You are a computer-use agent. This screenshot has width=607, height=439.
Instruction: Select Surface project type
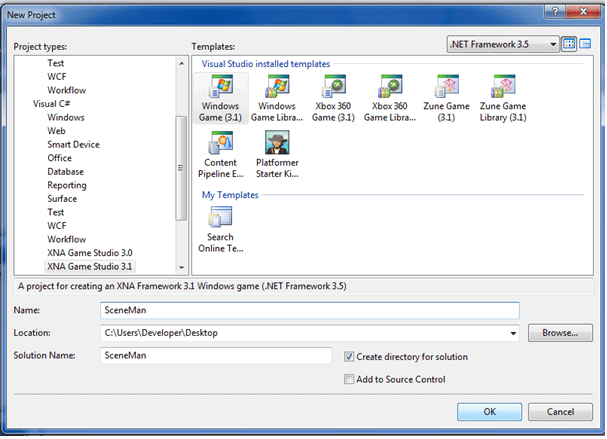coord(62,199)
